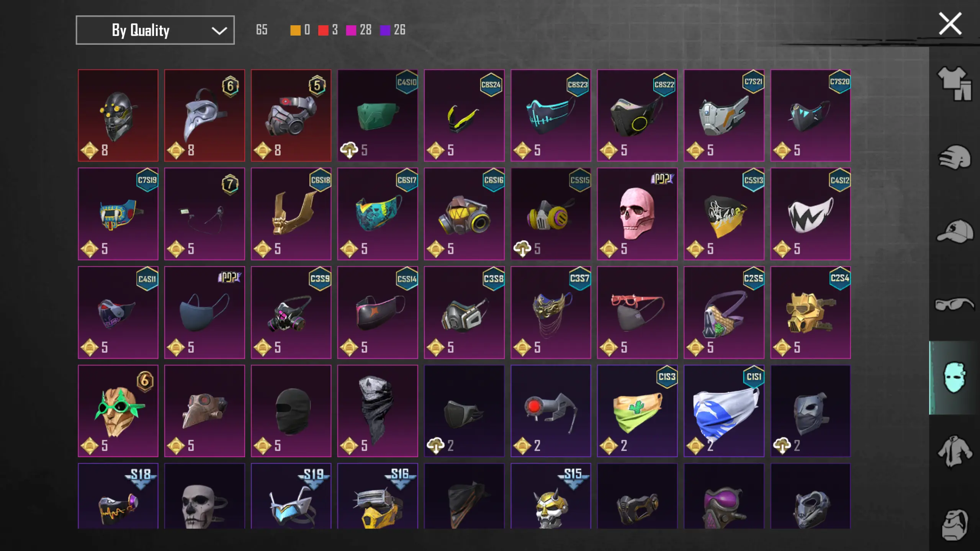Select the gold C2S4 gas mask

point(810,312)
